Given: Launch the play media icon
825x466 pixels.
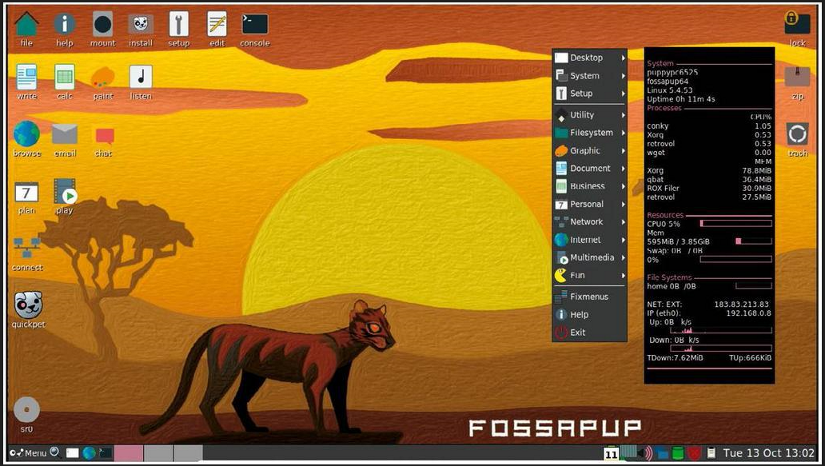Looking at the screenshot, I should click(65, 191).
